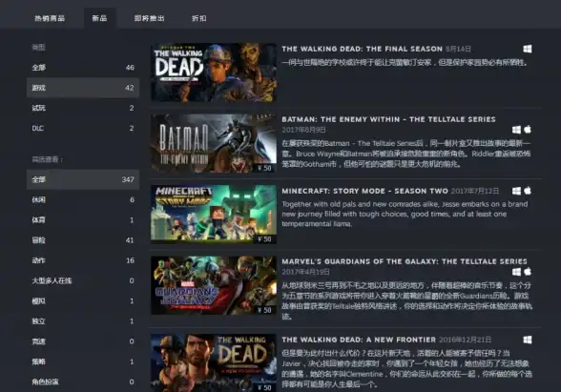This screenshot has width=561, height=392.
Task: Click ¥ 50 price tag on Minecraft thumbnail
Action: [x=265, y=239]
